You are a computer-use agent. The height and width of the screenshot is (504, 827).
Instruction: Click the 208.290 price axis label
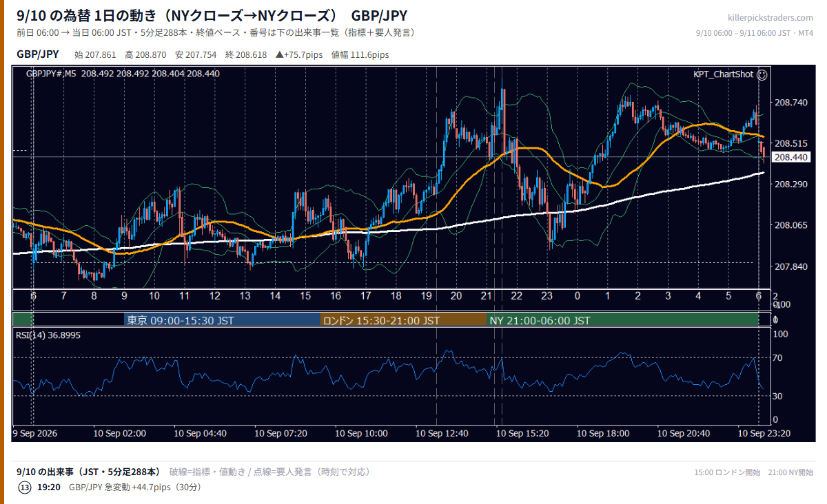(790, 185)
